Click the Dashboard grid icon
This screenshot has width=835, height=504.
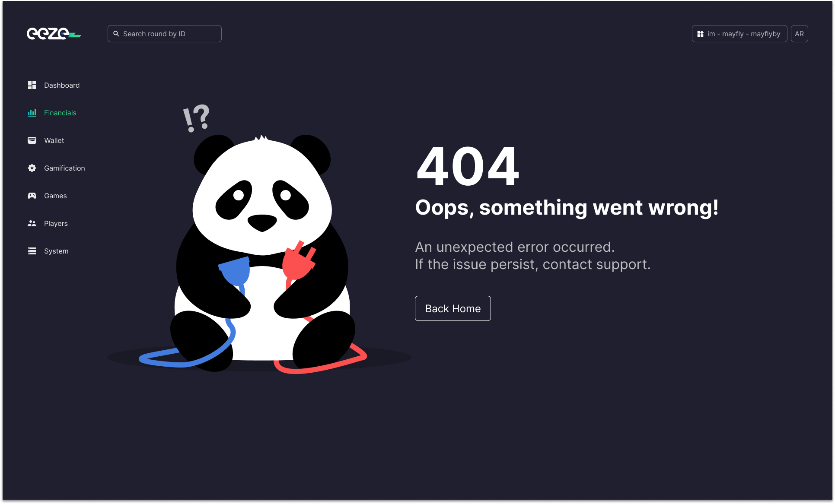click(32, 85)
